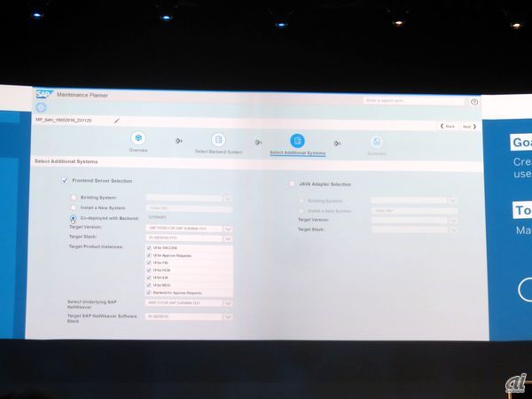This screenshot has width=532, height=399.
Task: Click the SAP logo in the header
Action: (44, 94)
